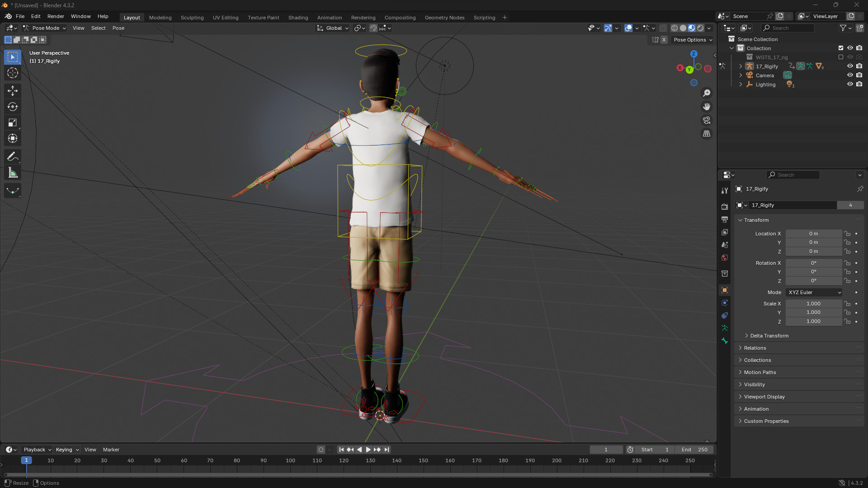Select solid viewport shading mode
The image size is (868, 488).
click(683, 28)
